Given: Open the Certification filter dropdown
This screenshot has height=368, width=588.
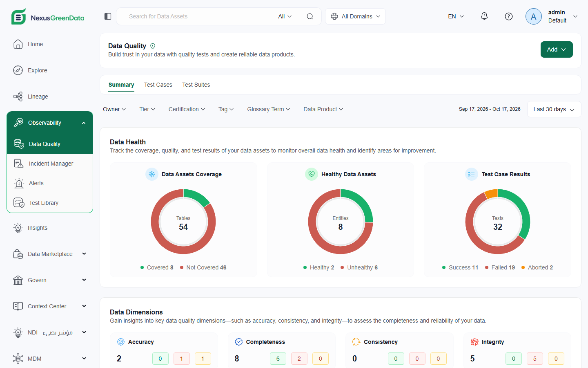Looking at the screenshot, I should point(187,109).
